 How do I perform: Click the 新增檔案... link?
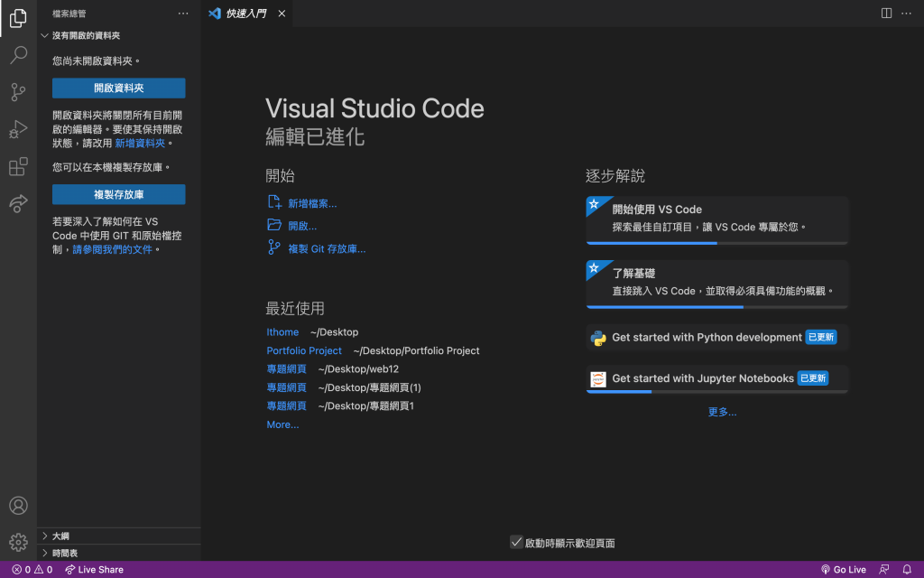point(312,203)
